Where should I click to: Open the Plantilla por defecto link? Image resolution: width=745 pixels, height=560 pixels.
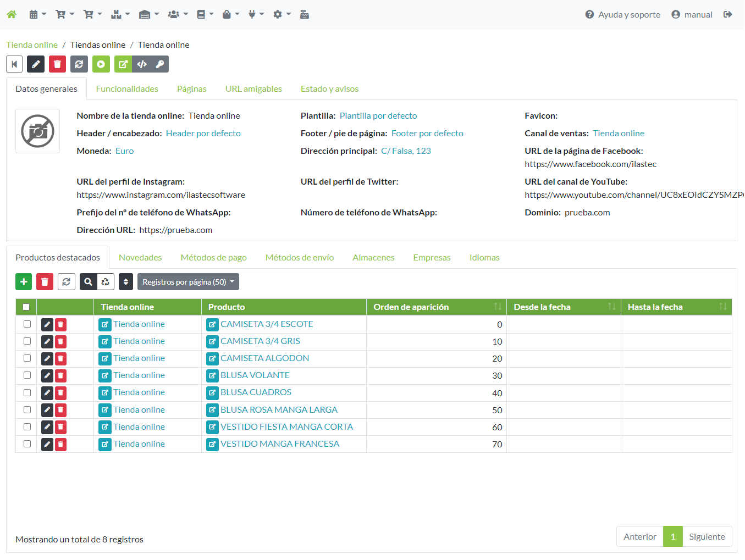coord(378,116)
